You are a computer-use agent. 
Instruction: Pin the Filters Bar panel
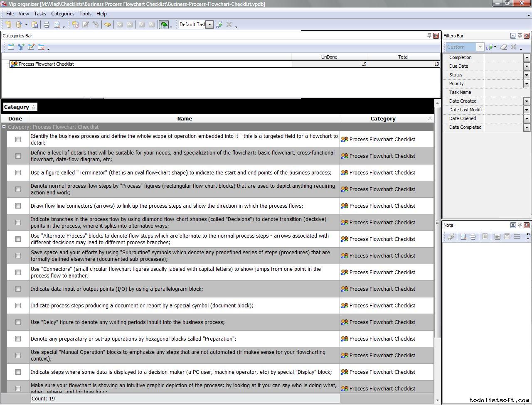tap(520, 36)
